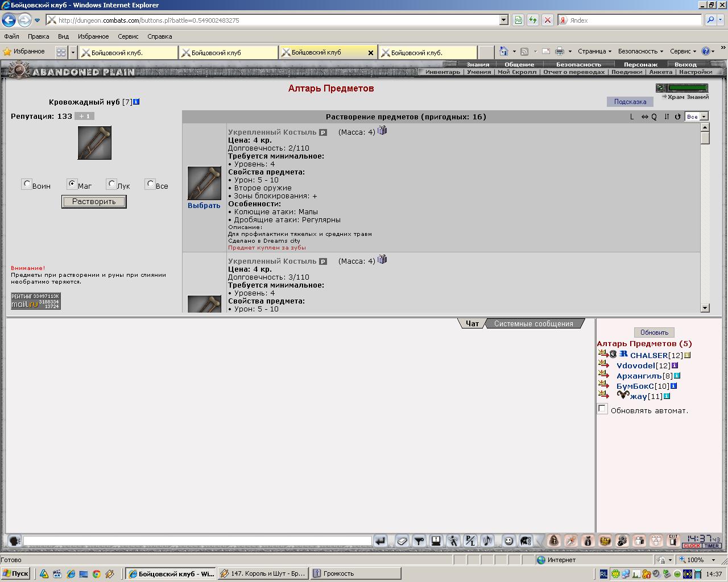Click the hooded figure icon in bottom toolbar
The image size is (728, 582).
coord(553,541)
